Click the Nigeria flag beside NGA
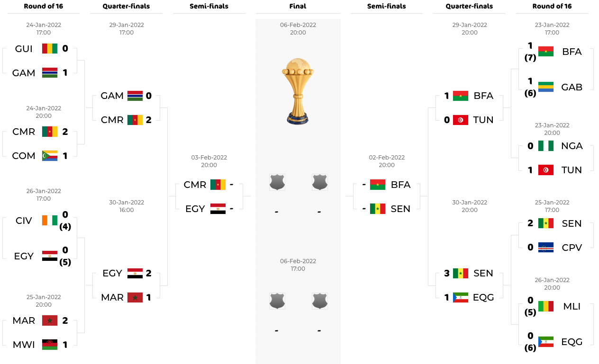 546,146
